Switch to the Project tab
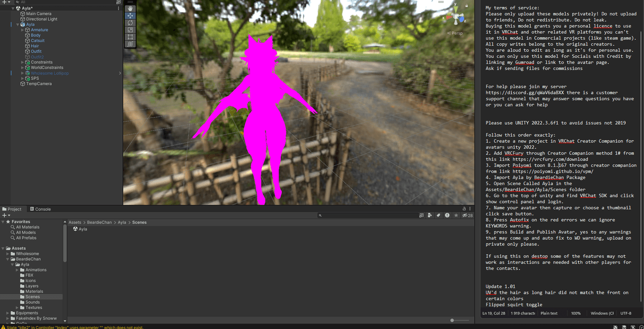 [x=12, y=209]
